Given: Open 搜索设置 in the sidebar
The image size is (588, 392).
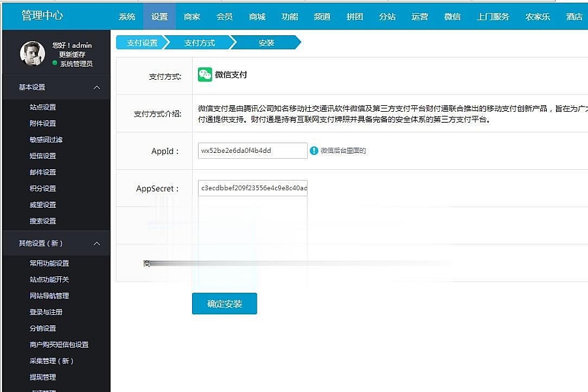Looking at the screenshot, I should coord(42,221).
